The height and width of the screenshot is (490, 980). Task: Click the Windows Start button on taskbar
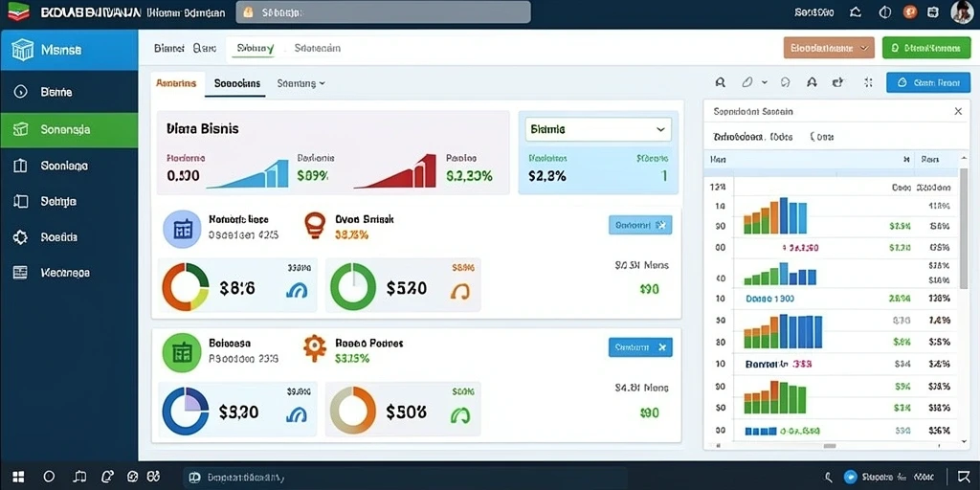[18, 477]
